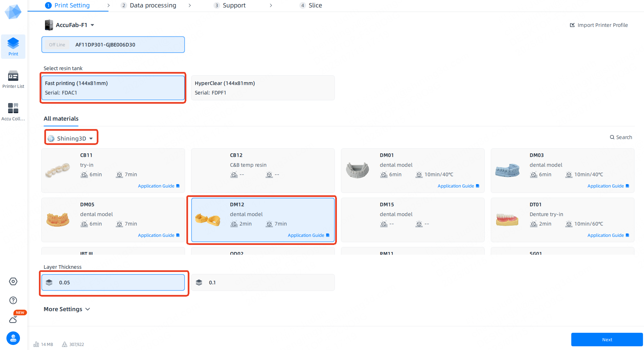644x350 pixels.
Task: Click the DM01 gray model thumbnail
Action: (x=358, y=170)
